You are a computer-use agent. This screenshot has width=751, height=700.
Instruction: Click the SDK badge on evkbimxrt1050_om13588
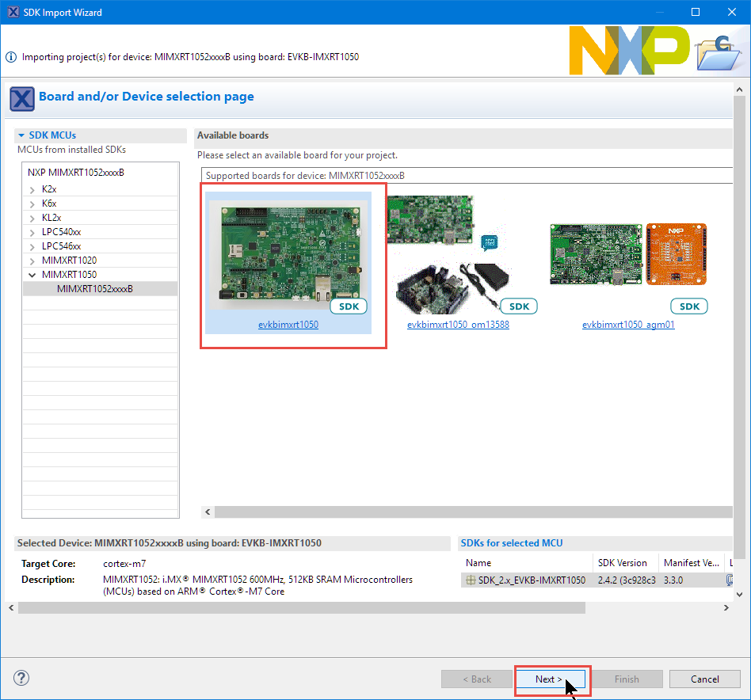(x=519, y=306)
